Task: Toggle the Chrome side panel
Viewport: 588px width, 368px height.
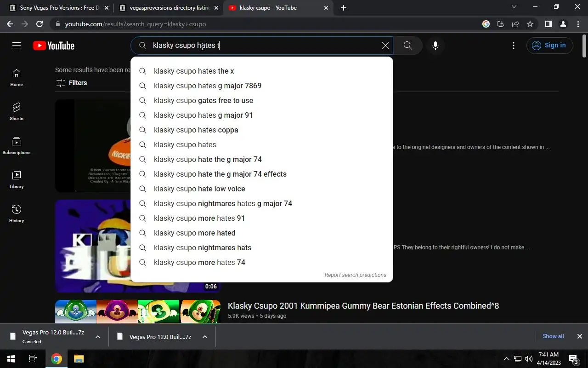Action: click(548, 24)
